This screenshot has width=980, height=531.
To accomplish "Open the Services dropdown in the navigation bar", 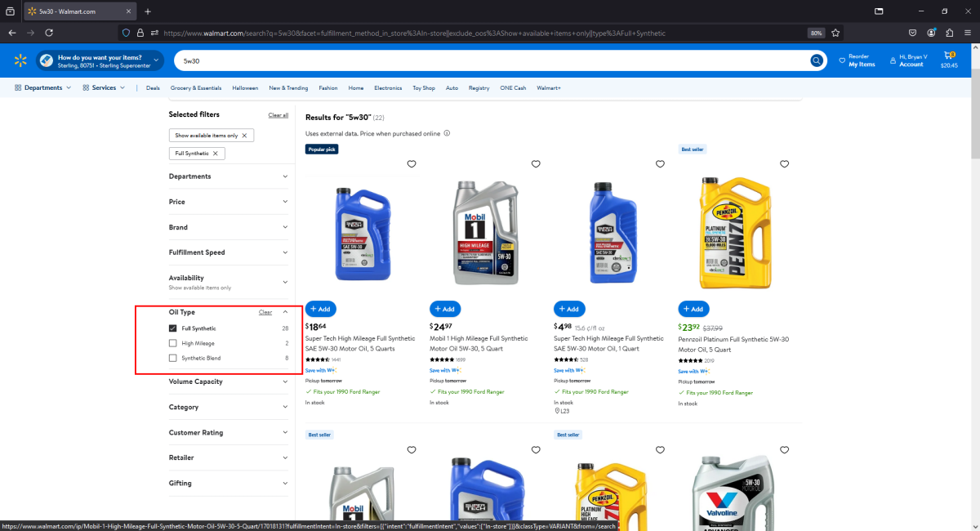I will 104,87.
